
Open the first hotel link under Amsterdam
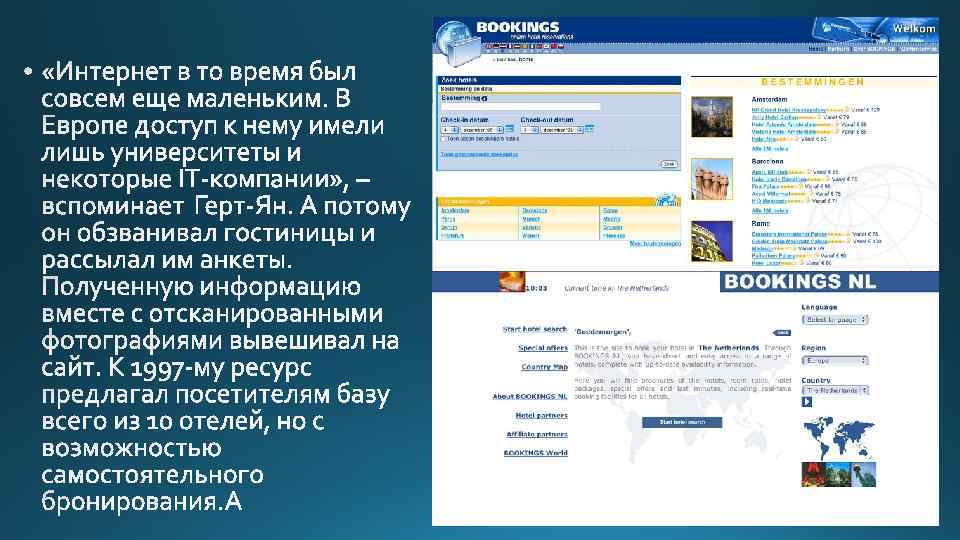[789, 110]
